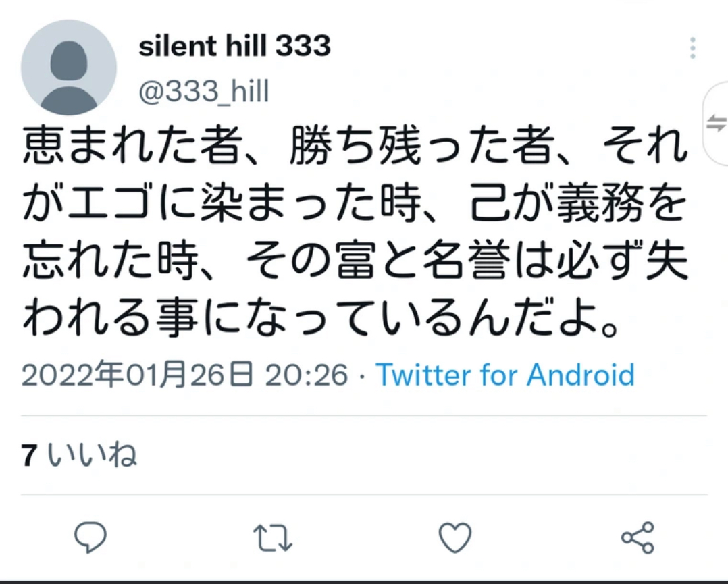Click the Twitter for Android source link
728x584 pixels.
pyautogui.click(x=505, y=374)
